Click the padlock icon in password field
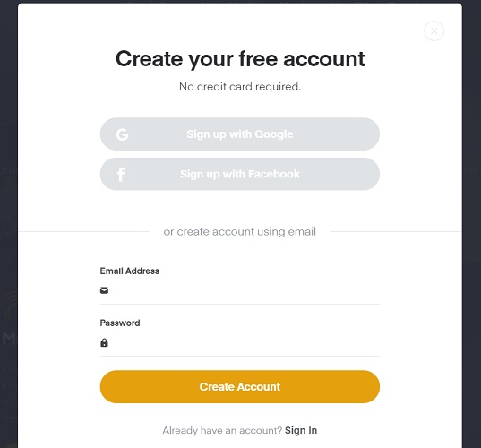This screenshot has height=448, width=481. (x=104, y=342)
